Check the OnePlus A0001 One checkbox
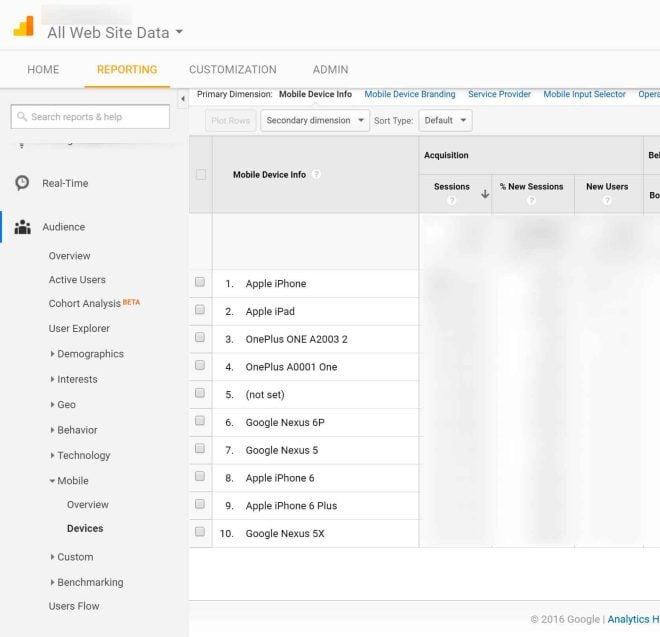Viewport: 660px width, 637px height. coord(200,365)
